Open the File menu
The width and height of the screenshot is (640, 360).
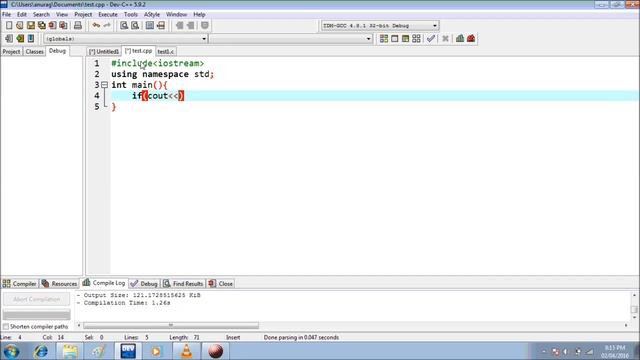(7, 14)
